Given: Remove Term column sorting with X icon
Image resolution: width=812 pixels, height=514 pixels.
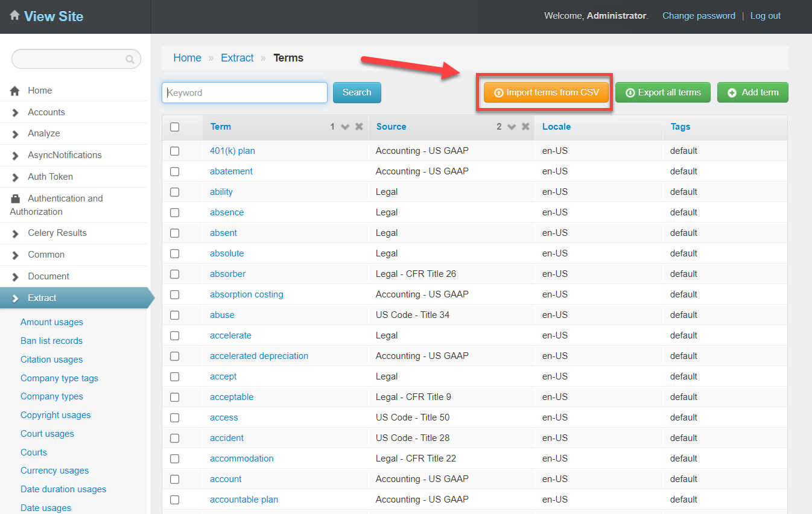Looking at the screenshot, I should 359,127.
